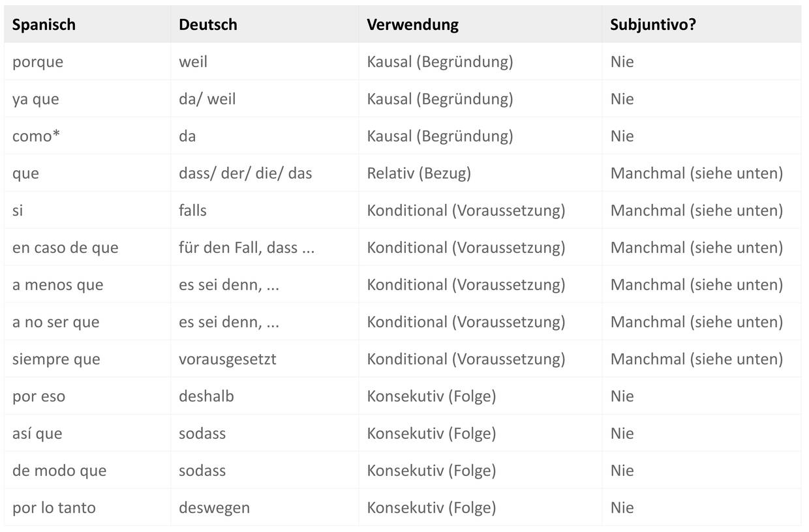Click the 'Spanisch' column header
The width and height of the screenshot is (809, 532).
[x=44, y=25]
